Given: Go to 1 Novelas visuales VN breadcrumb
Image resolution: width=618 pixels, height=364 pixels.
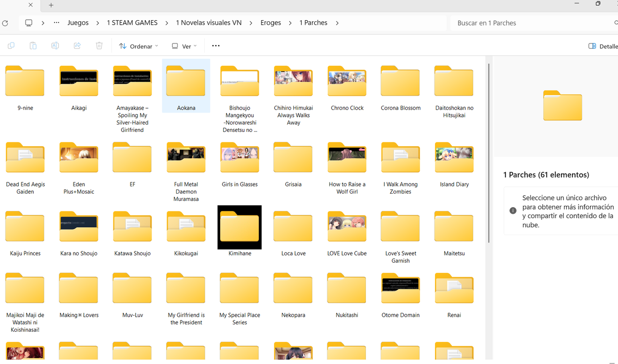Looking at the screenshot, I should (x=209, y=23).
